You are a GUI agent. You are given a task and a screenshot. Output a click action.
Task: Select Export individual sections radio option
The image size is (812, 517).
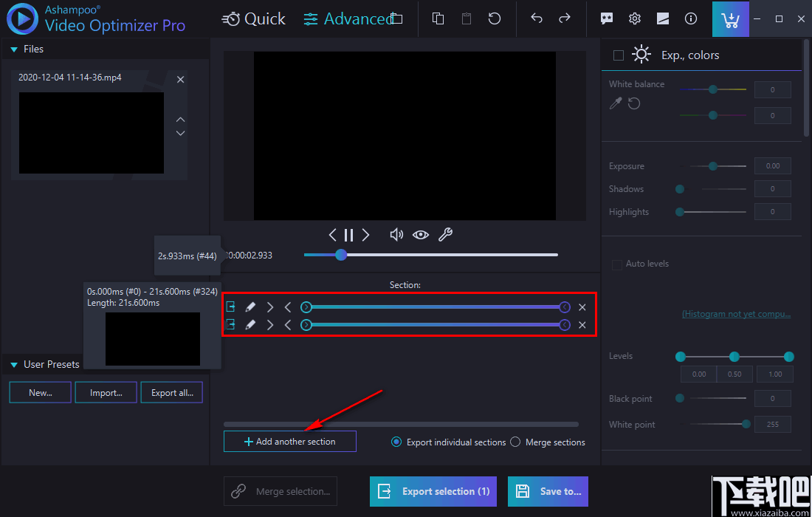click(x=396, y=442)
